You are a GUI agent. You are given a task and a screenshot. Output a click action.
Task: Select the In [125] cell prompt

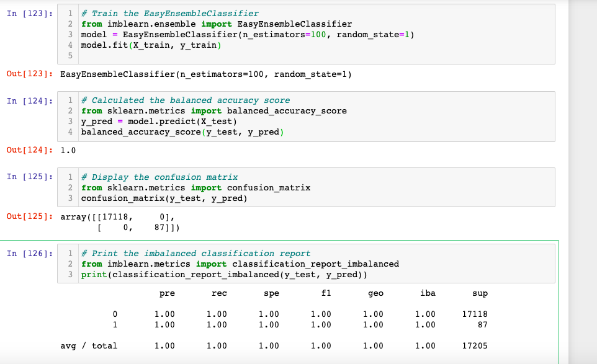point(30,177)
